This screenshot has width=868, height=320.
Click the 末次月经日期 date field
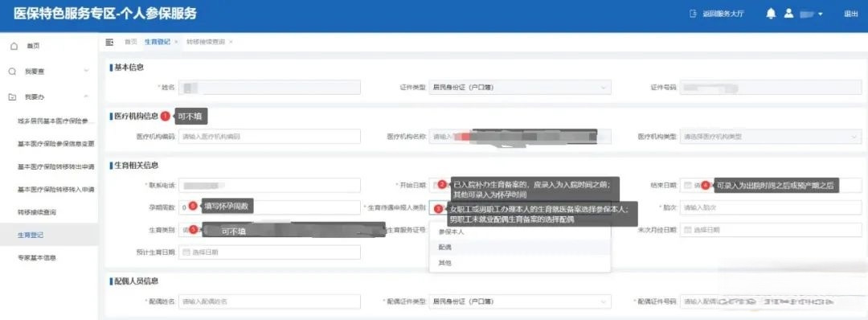[771, 230]
